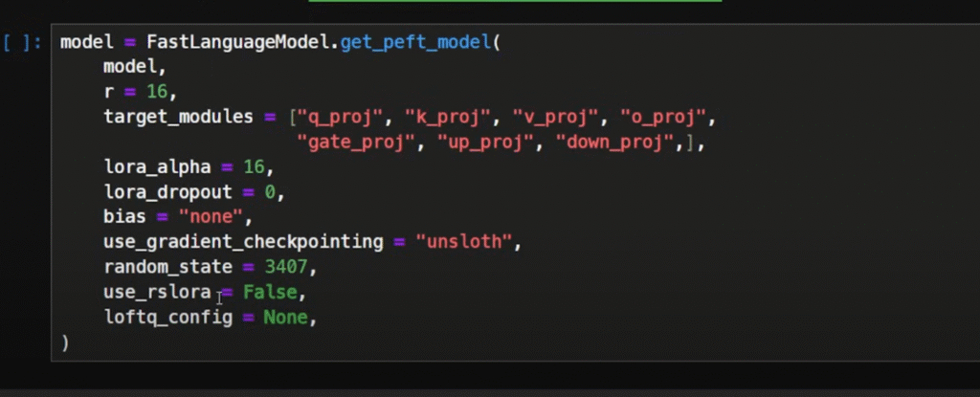980x397 pixels.
Task: Place cursor on lora_alpha value 16
Action: (x=254, y=166)
